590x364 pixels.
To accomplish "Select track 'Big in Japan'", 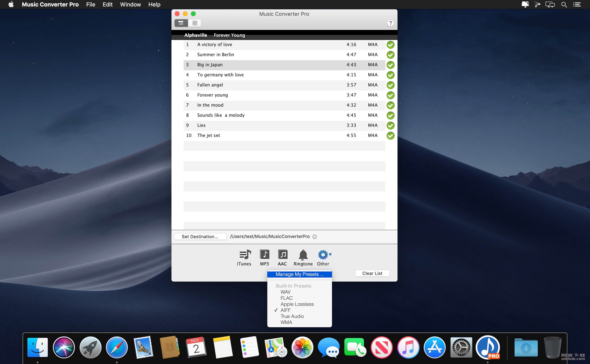I will tap(284, 65).
